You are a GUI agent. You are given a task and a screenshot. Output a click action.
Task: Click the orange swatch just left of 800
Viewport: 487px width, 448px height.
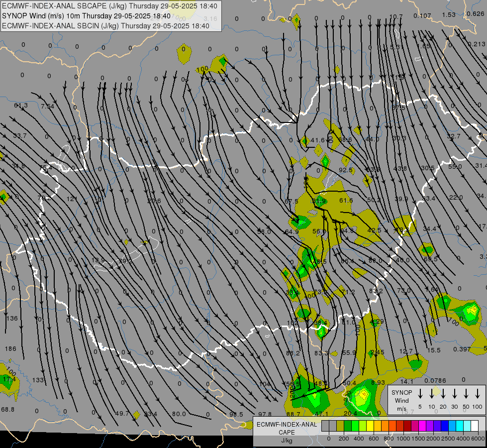pyautogui.click(x=385, y=426)
